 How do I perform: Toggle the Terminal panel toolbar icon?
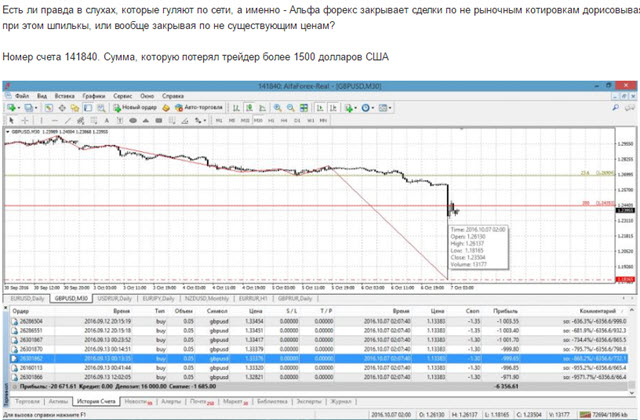(88, 108)
